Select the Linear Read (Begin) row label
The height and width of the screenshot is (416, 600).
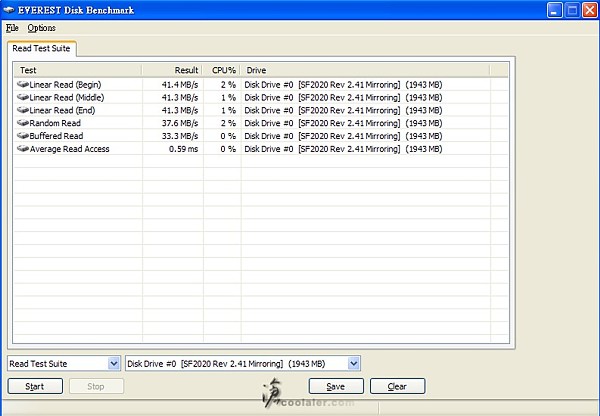(x=65, y=85)
